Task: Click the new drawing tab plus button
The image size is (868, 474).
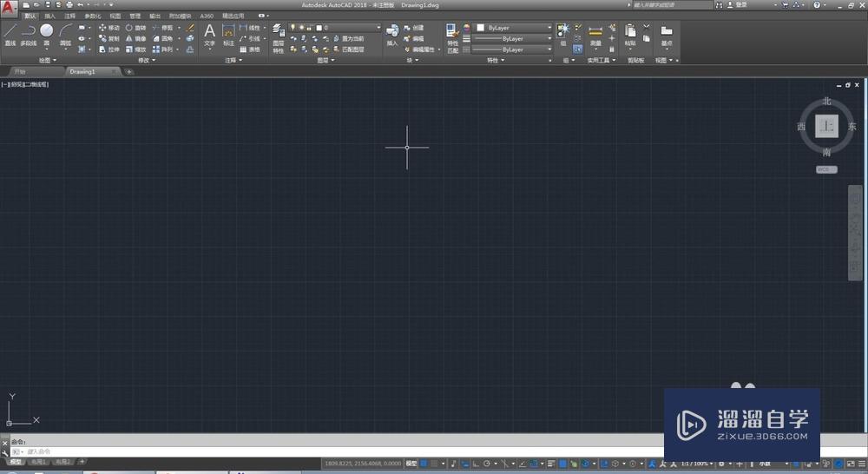Action: (x=129, y=72)
